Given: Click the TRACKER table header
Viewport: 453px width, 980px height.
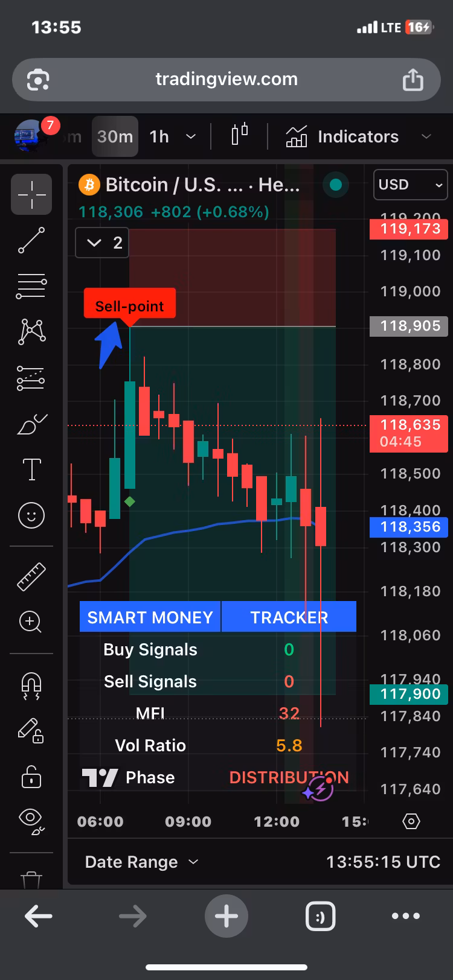Looking at the screenshot, I should (289, 617).
